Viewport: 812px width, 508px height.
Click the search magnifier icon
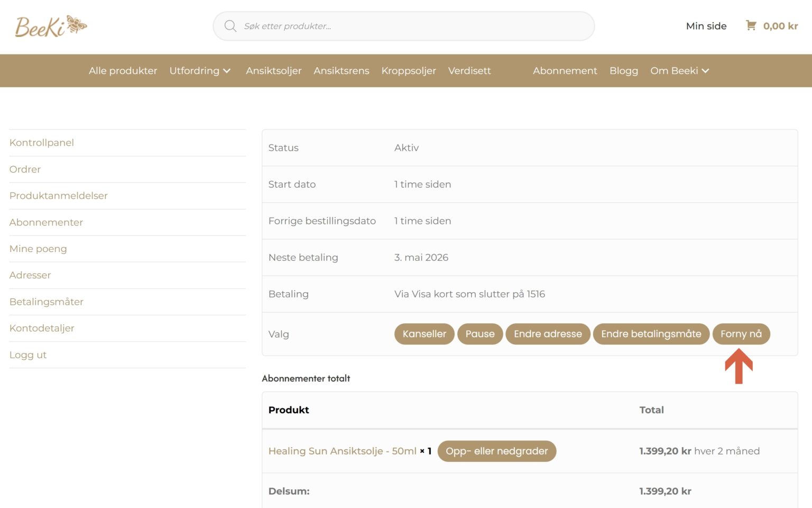(x=230, y=26)
